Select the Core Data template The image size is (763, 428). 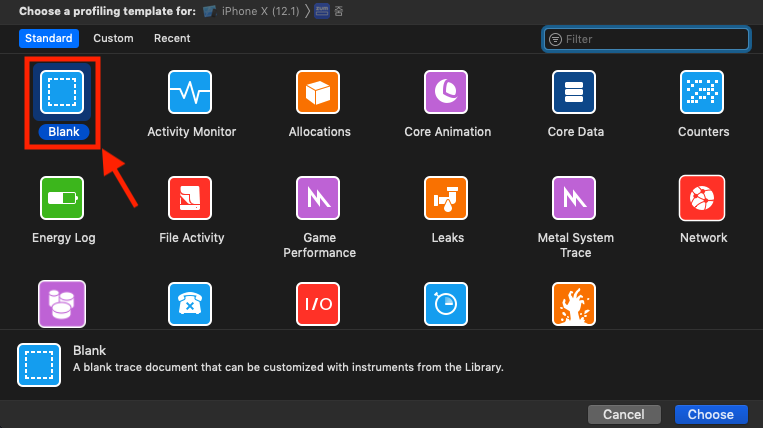coord(575,93)
